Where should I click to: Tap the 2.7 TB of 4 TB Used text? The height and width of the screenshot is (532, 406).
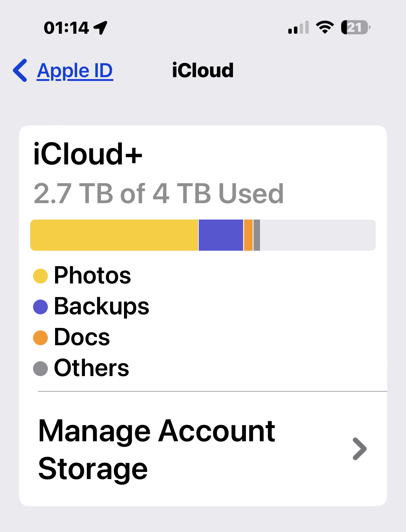[159, 193]
